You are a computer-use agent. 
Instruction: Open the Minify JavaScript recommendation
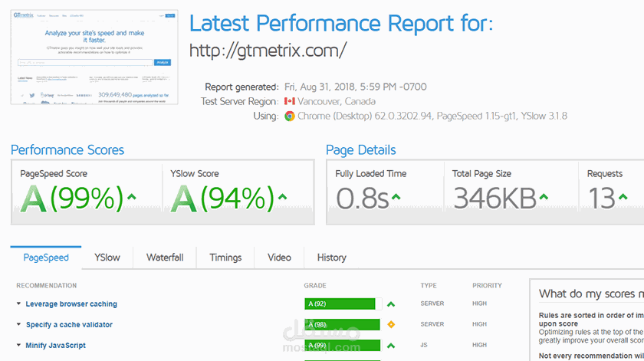click(x=55, y=346)
